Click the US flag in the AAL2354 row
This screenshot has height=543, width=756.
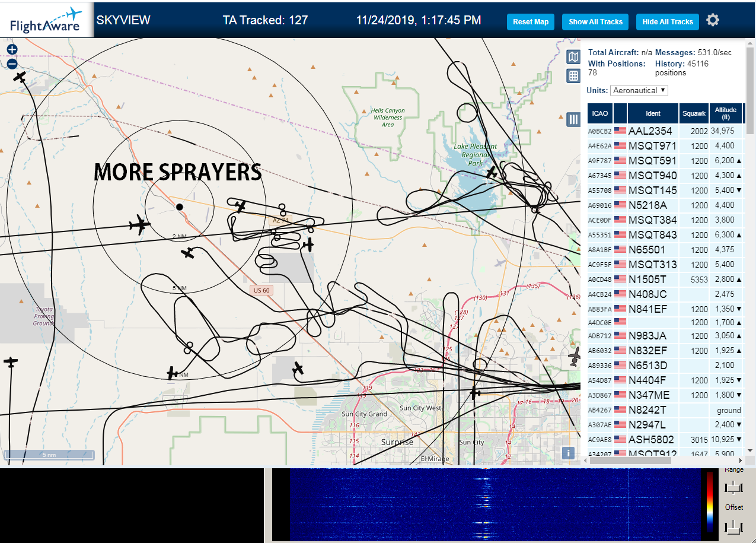(620, 131)
